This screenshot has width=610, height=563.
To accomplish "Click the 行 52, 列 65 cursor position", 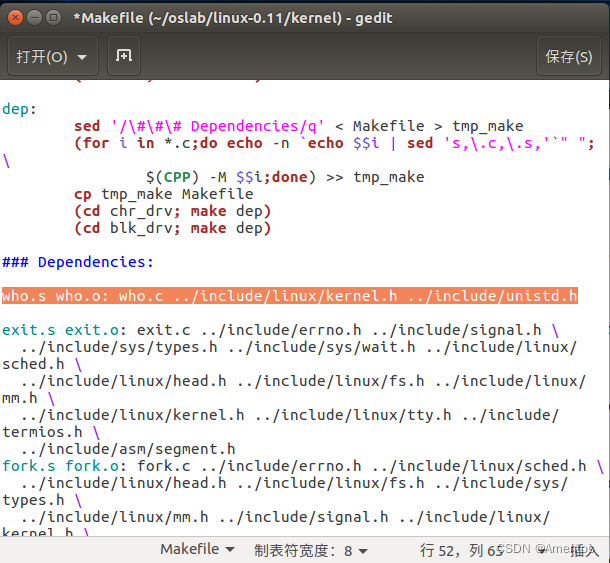I will 461,550.
